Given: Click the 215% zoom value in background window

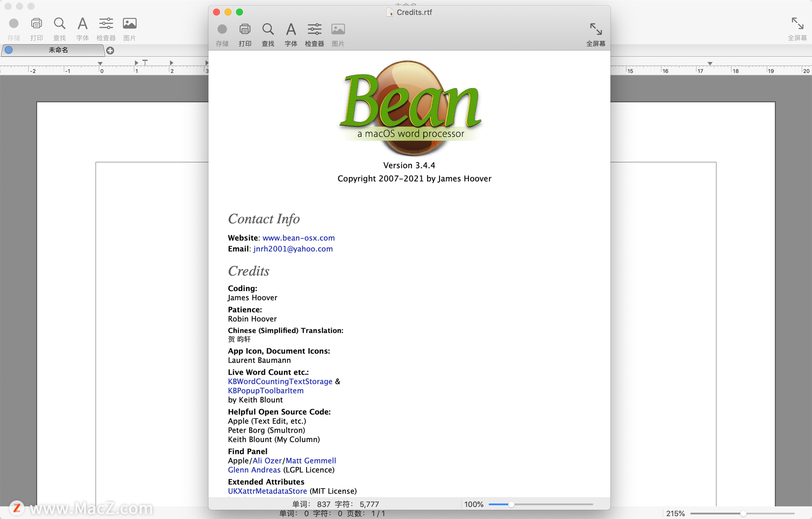Looking at the screenshot, I should tap(675, 514).
